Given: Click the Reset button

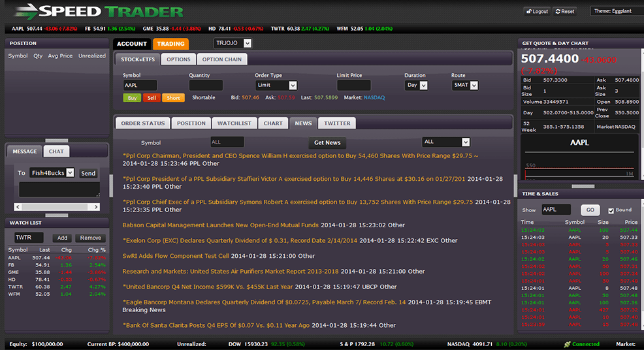Looking at the screenshot, I should 565,12.
